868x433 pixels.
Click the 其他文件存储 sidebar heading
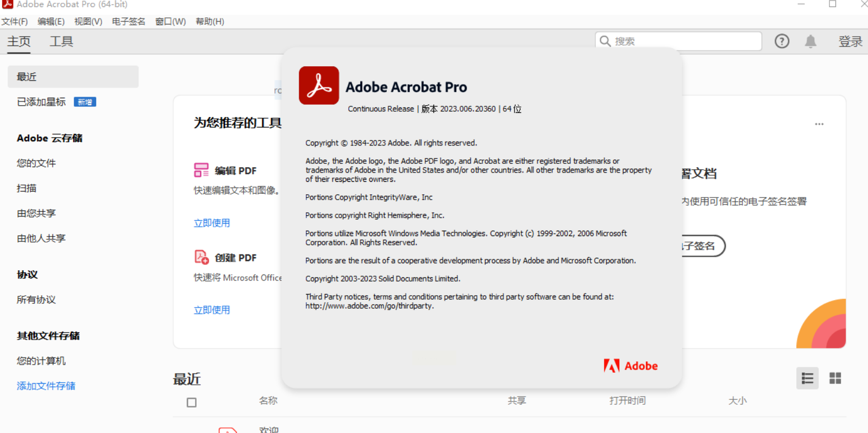pyautogui.click(x=48, y=336)
